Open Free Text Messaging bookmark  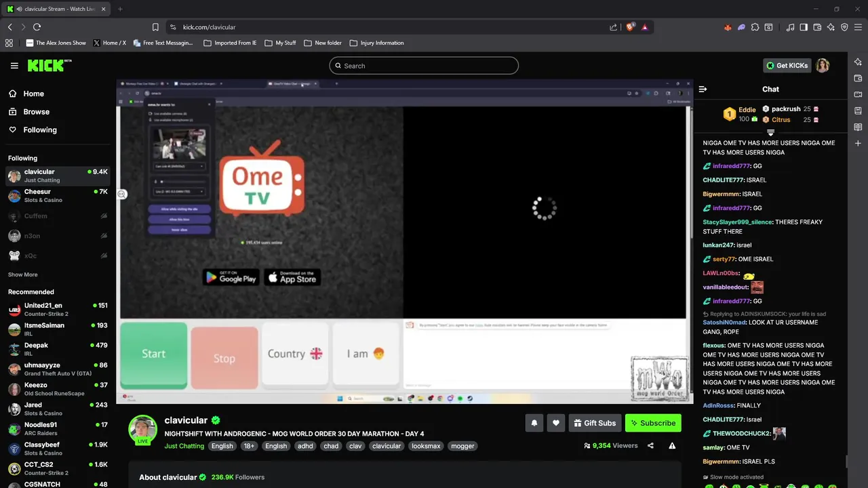click(163, 43)
